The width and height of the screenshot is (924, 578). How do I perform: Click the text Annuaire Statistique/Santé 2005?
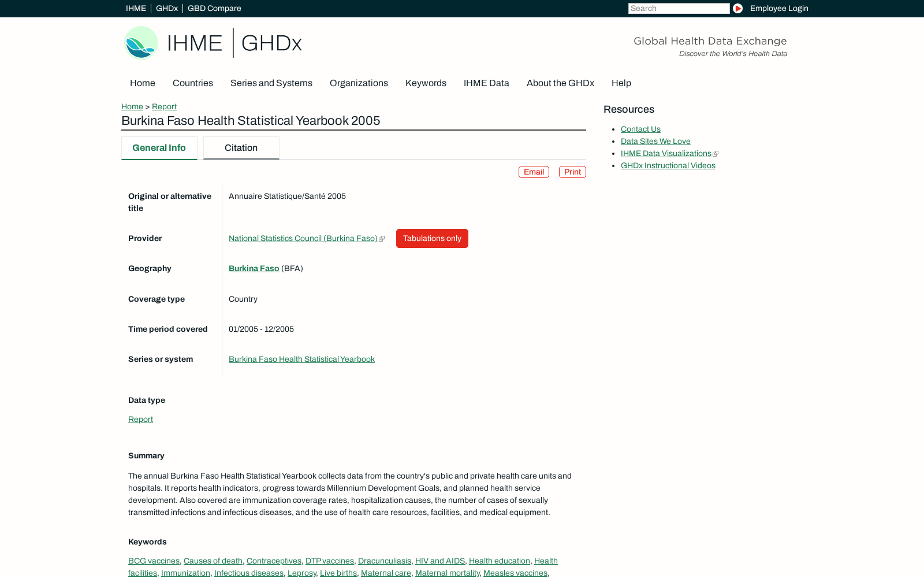point(287,196)
